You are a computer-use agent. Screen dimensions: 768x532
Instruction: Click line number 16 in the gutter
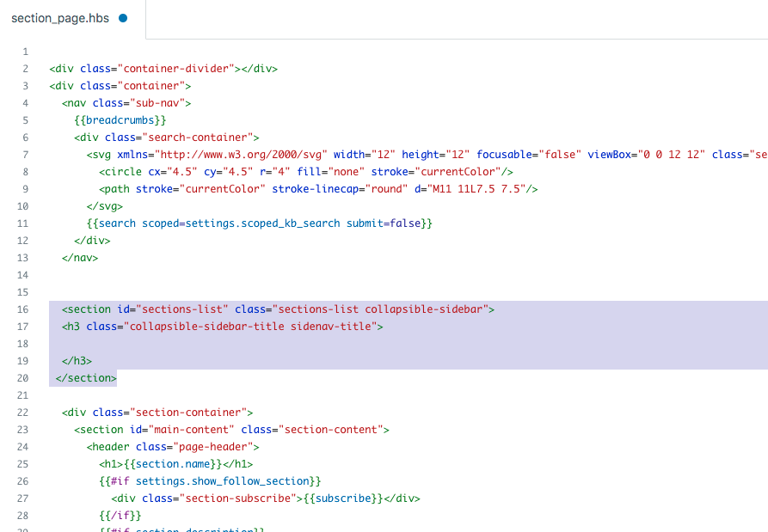tap(23, 309)
